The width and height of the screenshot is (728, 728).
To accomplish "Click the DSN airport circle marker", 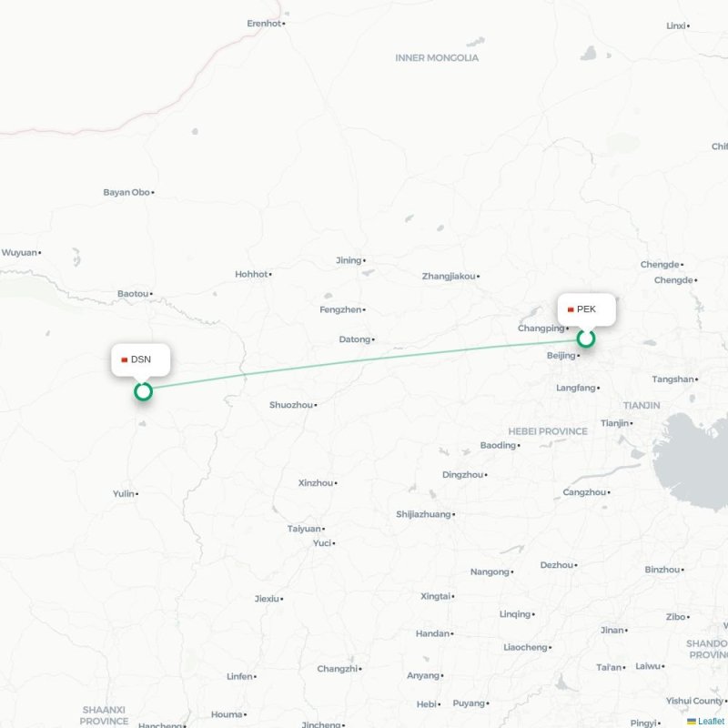I will point(143,391).
